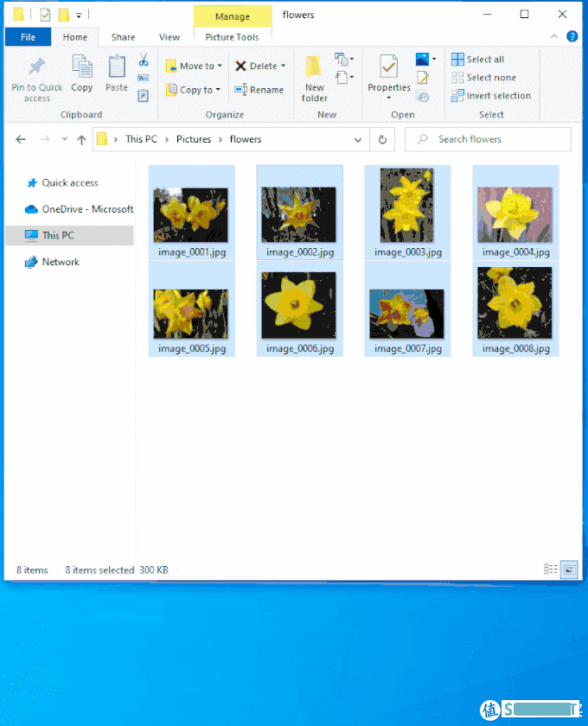This screenshot has width=588, height=726.
Task: Click the New folder icon
Action: pyautogui.click(x=314, y=67)
